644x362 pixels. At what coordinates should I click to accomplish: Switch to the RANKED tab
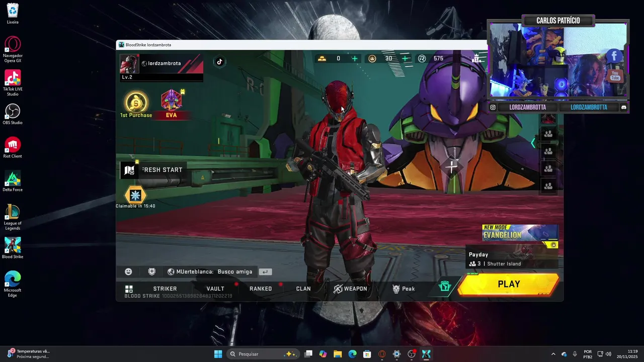261,289
